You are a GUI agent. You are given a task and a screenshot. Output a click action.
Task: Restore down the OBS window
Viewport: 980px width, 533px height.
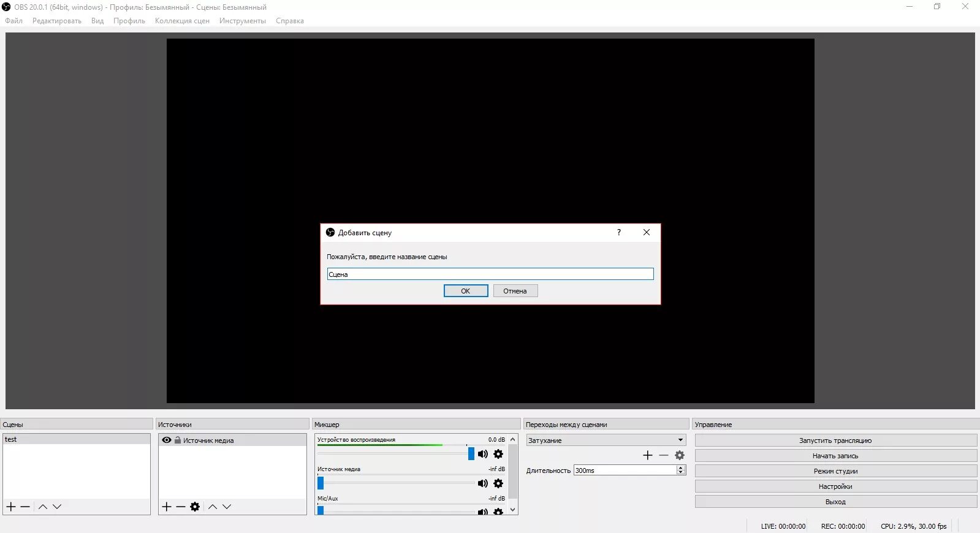point(937,7)
